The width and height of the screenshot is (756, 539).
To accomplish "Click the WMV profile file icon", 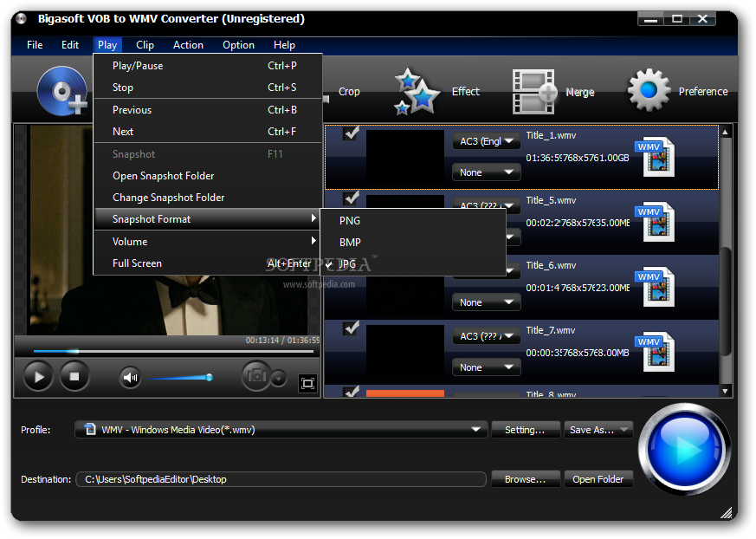I will click(90, 429).
